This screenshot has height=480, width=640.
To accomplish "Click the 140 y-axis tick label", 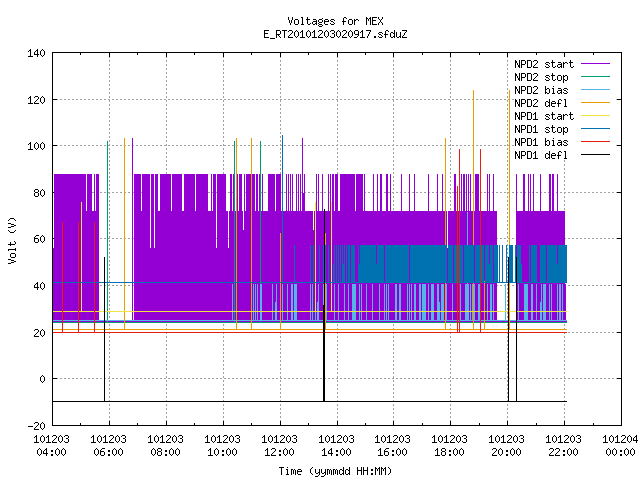I will (x=36, y=53).
